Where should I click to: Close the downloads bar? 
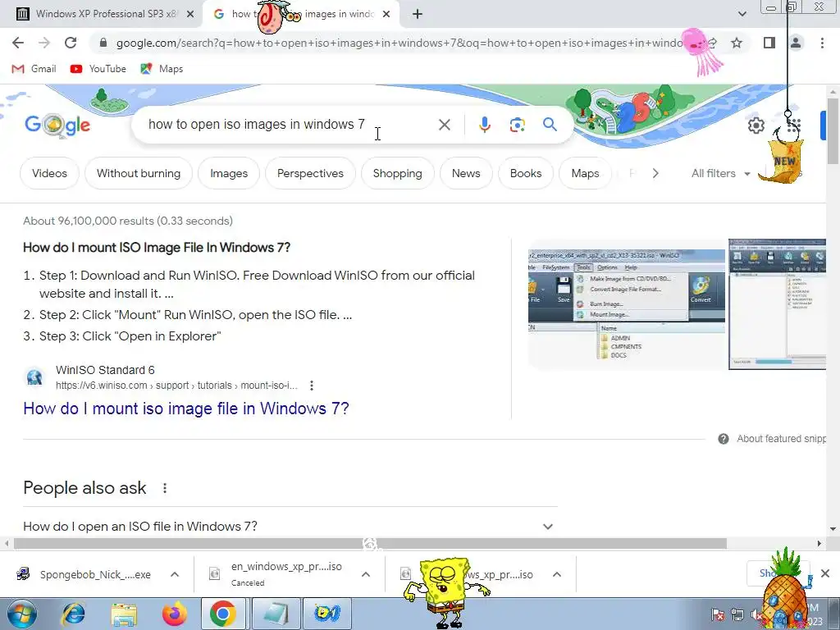(825, 573)
